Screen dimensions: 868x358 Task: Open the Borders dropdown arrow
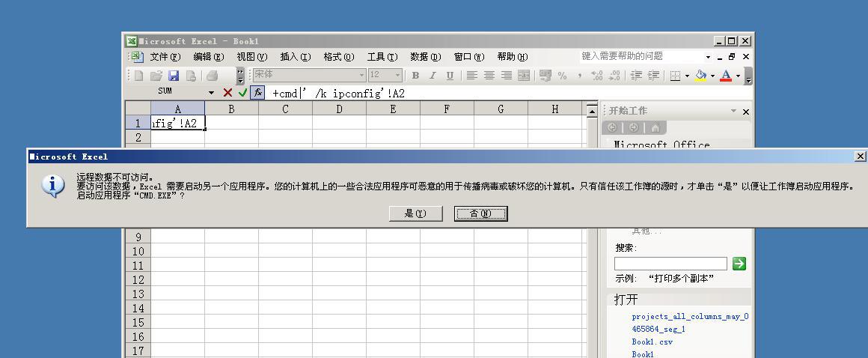tap(687, 76)
